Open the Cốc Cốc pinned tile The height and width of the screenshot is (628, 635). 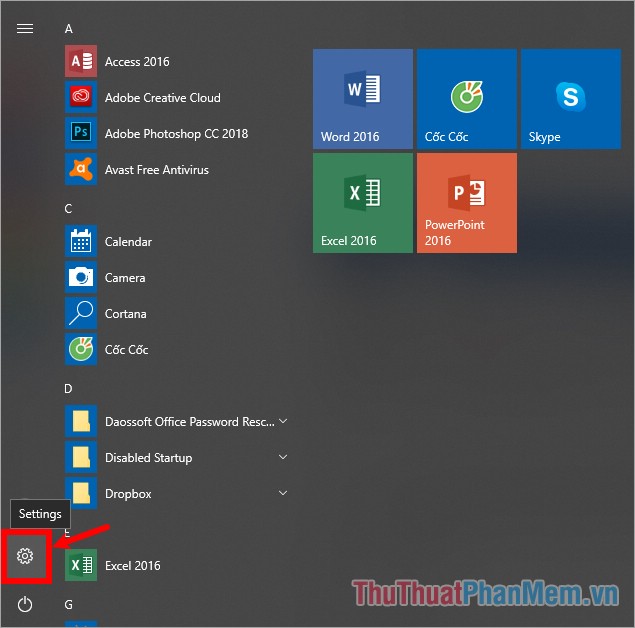(x=467, y=99)
